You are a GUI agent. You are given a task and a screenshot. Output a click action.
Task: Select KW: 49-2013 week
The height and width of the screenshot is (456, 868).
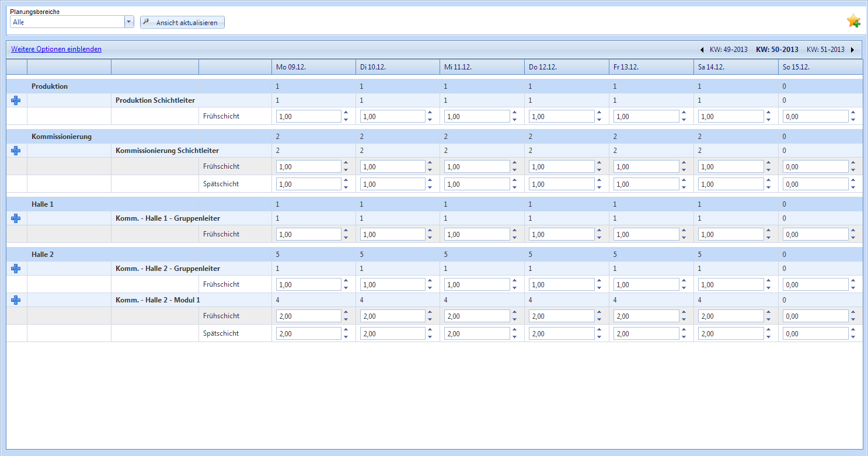(x=728, y=50)
